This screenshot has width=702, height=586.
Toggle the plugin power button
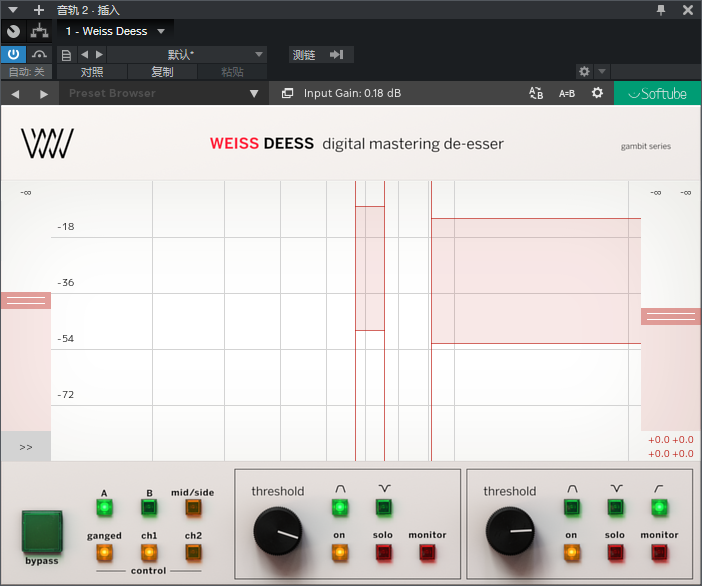[x=13, y=55]
